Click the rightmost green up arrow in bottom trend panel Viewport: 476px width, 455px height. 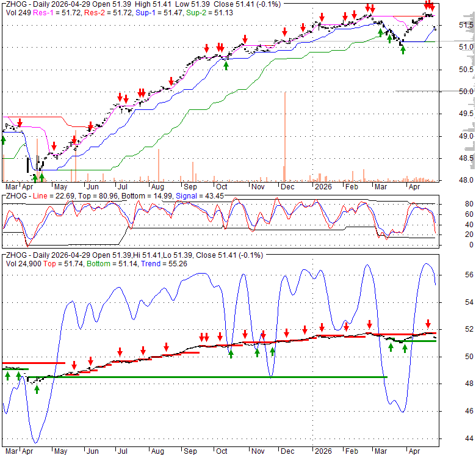[405, 349]
